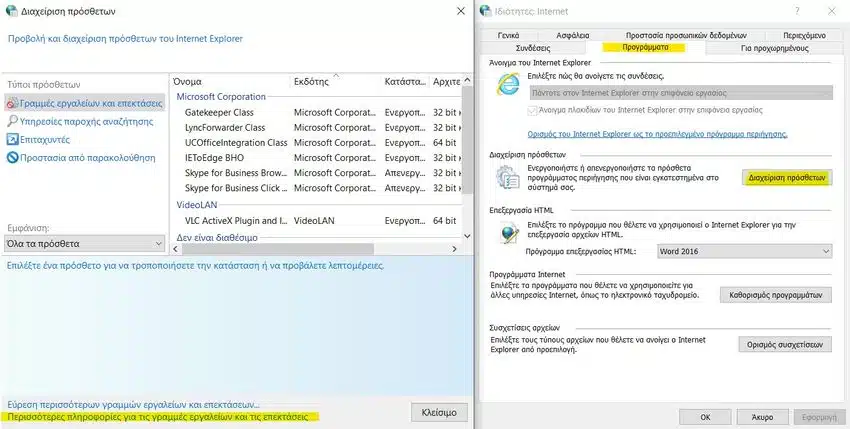Select the IEToEdge BHO add-on
This screenshot has width=850, height=429.
pyautogui.click(x=316, y=158)
